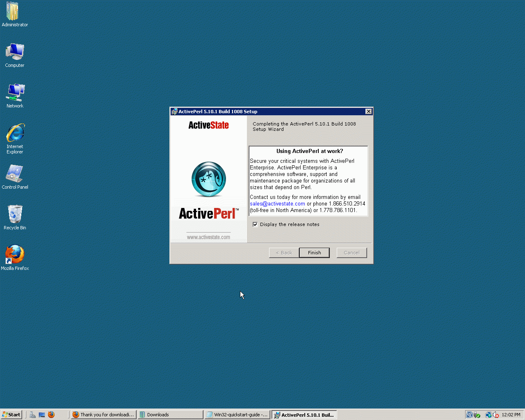This screenshot has width=525, height=420.
Task: Click the Finish button
Action: click(x=315, y=253)
